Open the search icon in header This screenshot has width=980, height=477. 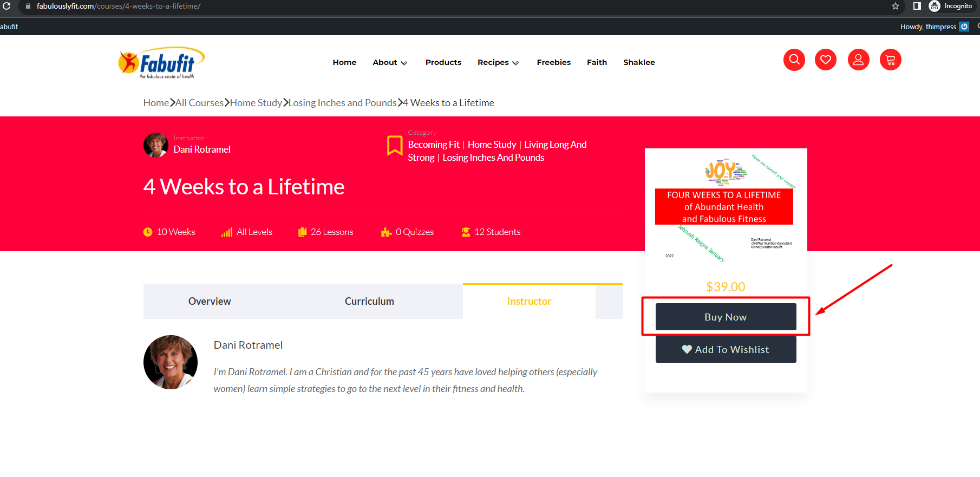pos(794,60)
